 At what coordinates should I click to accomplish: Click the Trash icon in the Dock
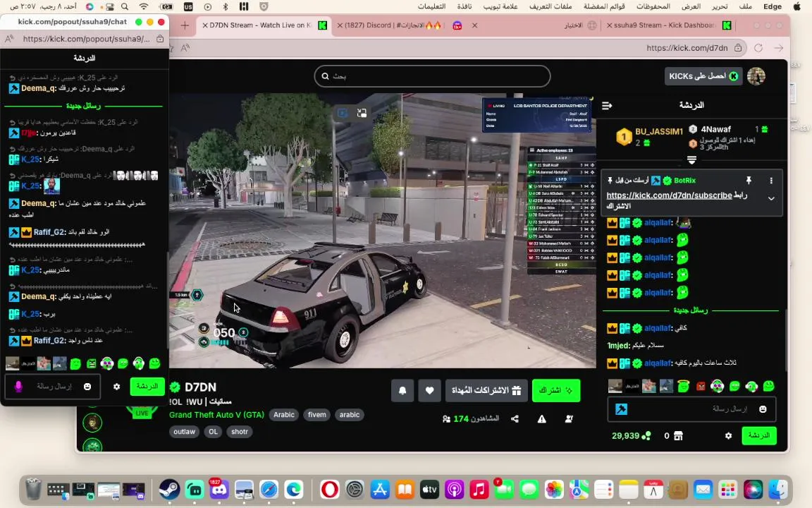[33, 489]
